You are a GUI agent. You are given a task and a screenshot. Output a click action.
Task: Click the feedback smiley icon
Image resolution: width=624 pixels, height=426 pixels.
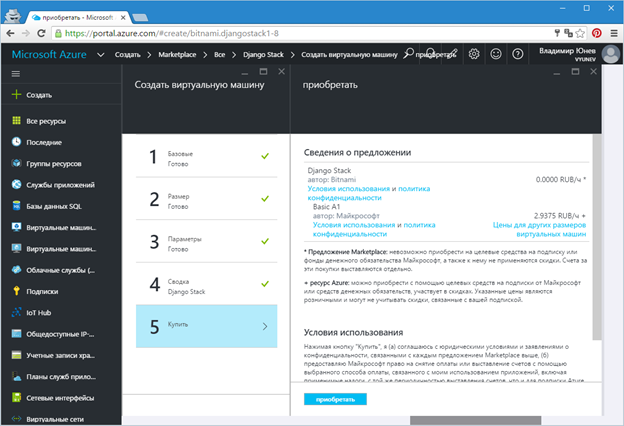point(495,54)
